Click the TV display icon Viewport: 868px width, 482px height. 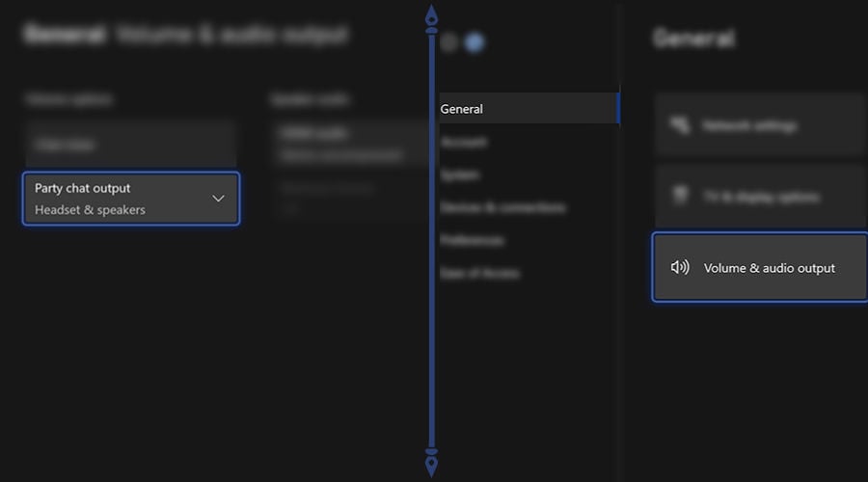tap(680, 197)
